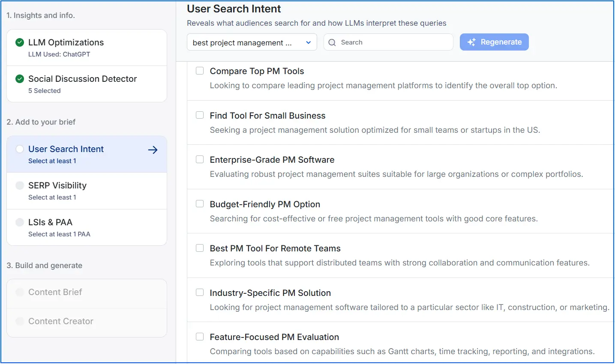The width and height of the screenshot is (615, 364).
Task: Click the circle indicator beside LSIs & PAA
Action: (x=19, y=222)
